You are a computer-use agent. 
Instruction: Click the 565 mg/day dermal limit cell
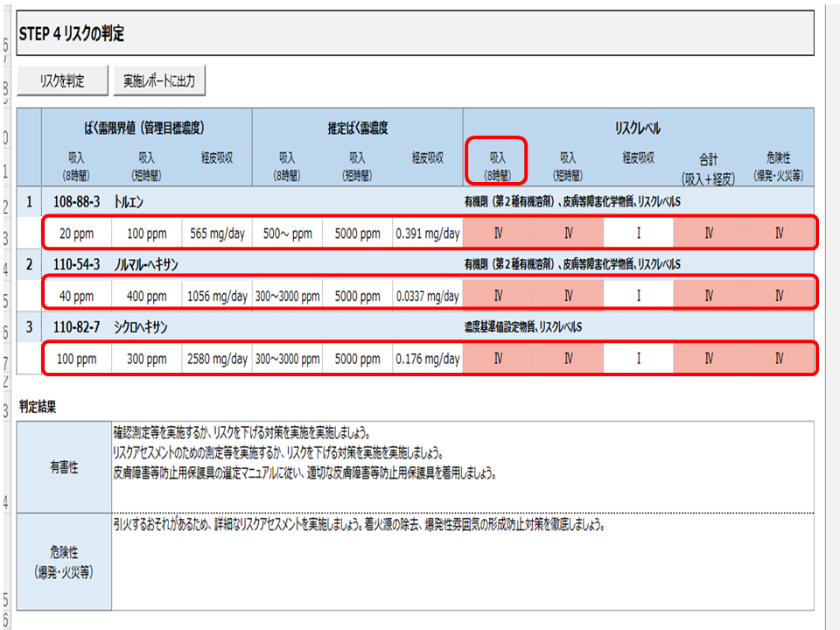[217, 234]
